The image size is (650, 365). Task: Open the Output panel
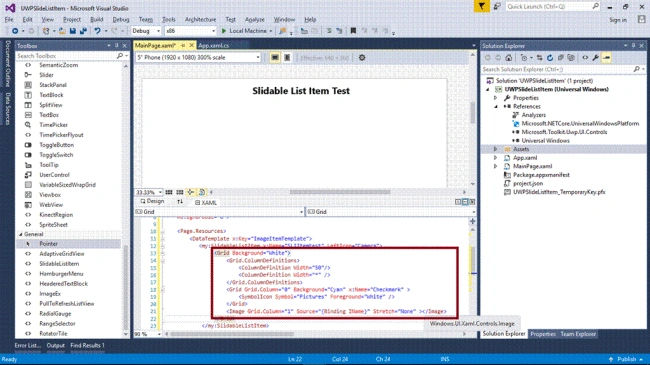coord(56,346)
